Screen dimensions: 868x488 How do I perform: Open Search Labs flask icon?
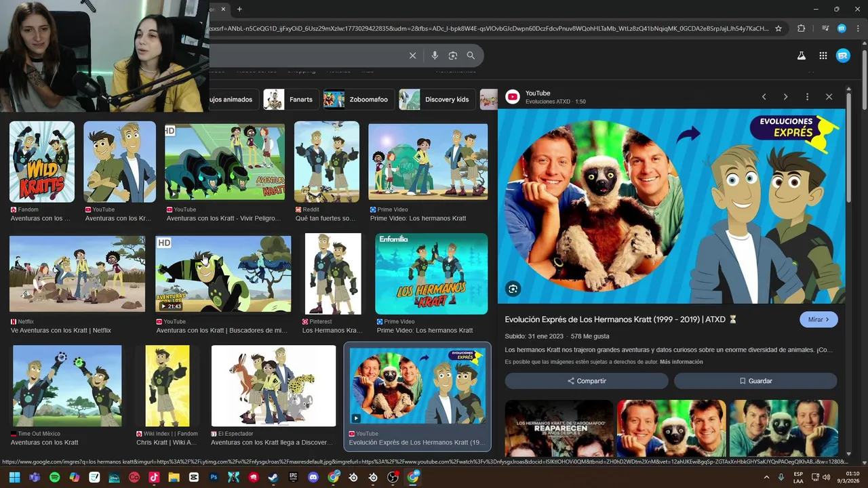[x=802, y=56]
